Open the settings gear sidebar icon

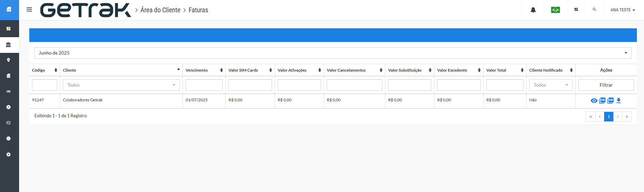(x=9, y=154)
